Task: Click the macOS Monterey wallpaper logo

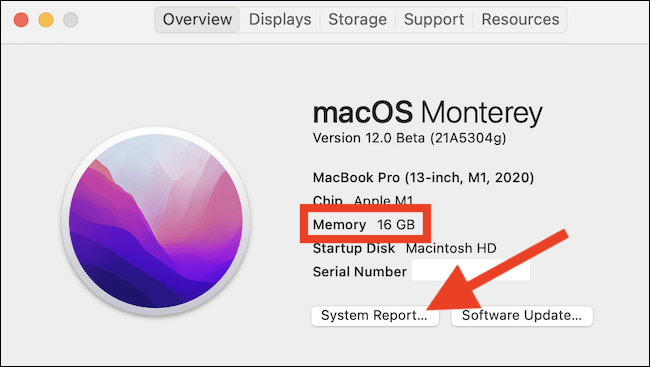Action: coord(156,221)
